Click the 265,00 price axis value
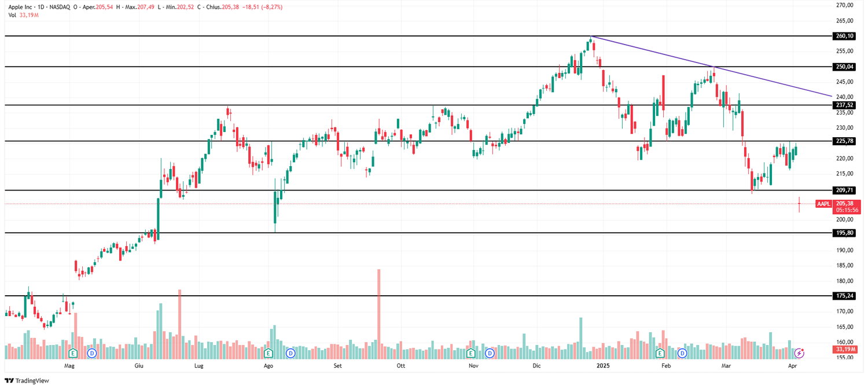Viewport: 868px width, 389px height. click(x=845, y=21)
